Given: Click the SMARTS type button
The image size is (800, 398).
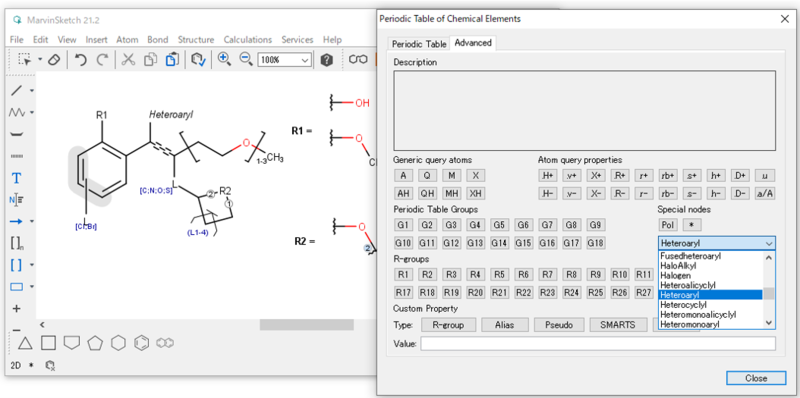Looking at the screenshot, I should [x=617, y=325].
